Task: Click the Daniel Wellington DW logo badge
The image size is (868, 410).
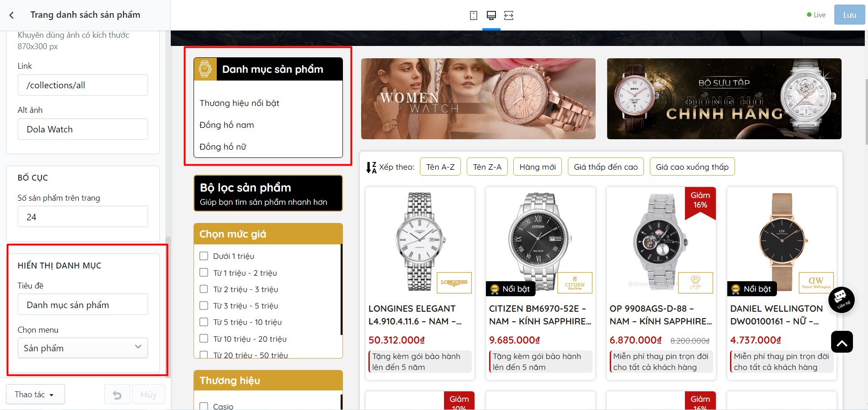Action: (816, 283)
